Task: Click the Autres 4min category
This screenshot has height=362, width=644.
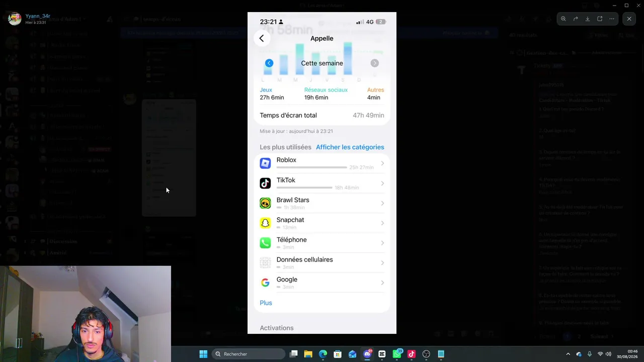Action: (x=375, y=94)
